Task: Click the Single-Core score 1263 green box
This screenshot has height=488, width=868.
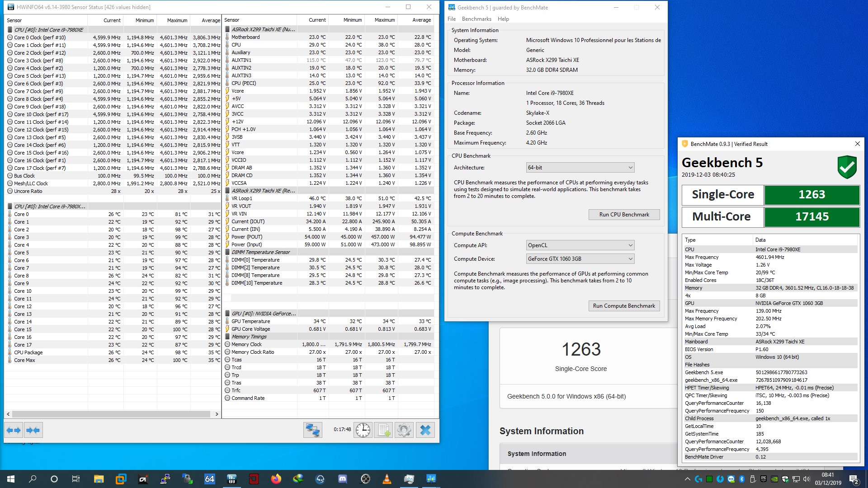Action: click(812, 195)
